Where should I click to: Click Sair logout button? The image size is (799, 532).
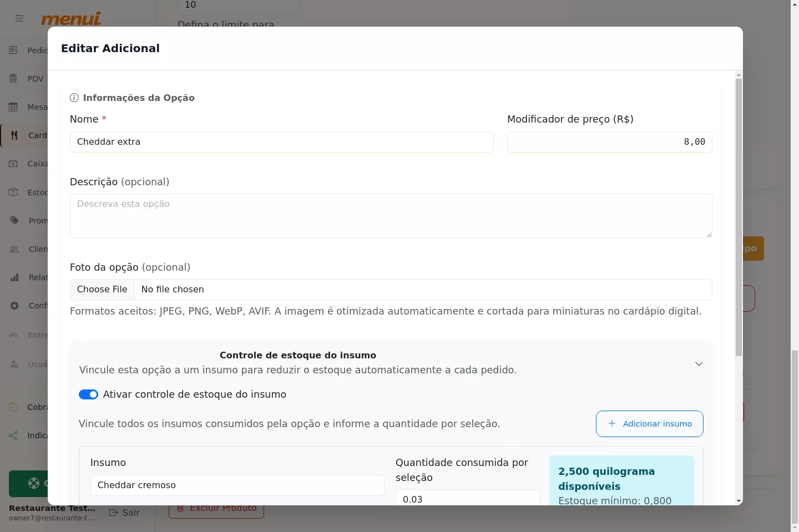pyautogui.click(x=124, y=513)
